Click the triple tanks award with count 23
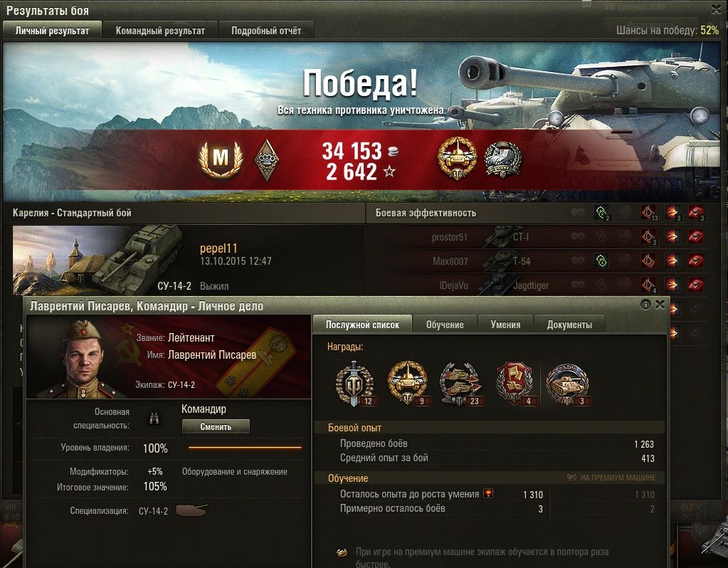728x568 pixels. click(x=461, y=384)
